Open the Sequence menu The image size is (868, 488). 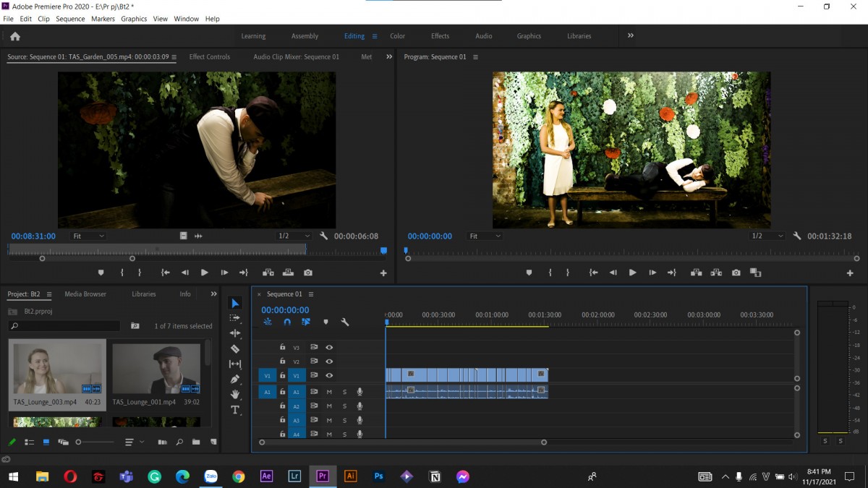pyautogui.click(x=70, y=19)
